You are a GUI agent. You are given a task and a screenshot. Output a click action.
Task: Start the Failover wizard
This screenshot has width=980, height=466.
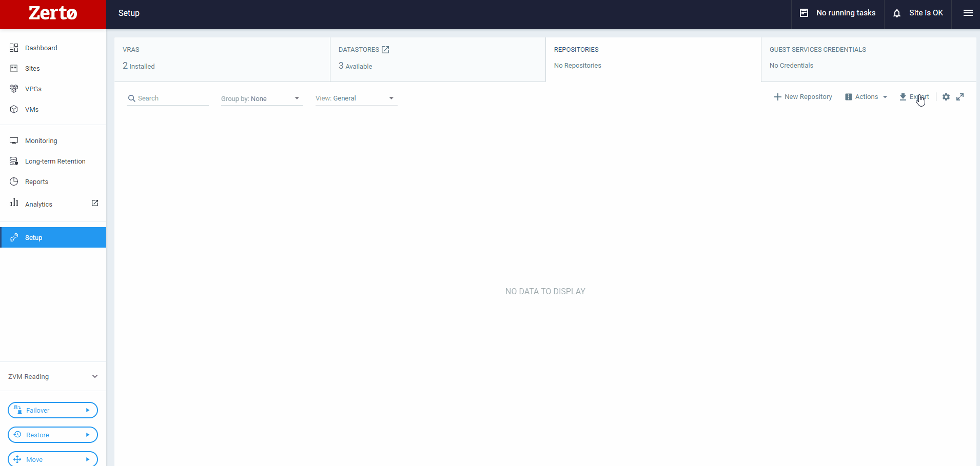point(53,410)
